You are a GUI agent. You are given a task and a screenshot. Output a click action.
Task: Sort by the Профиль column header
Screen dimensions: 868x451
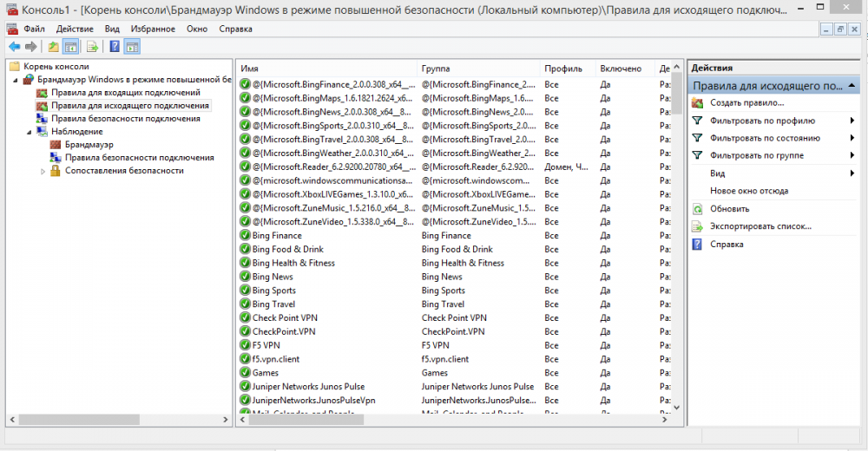click(x=568, y=69)
